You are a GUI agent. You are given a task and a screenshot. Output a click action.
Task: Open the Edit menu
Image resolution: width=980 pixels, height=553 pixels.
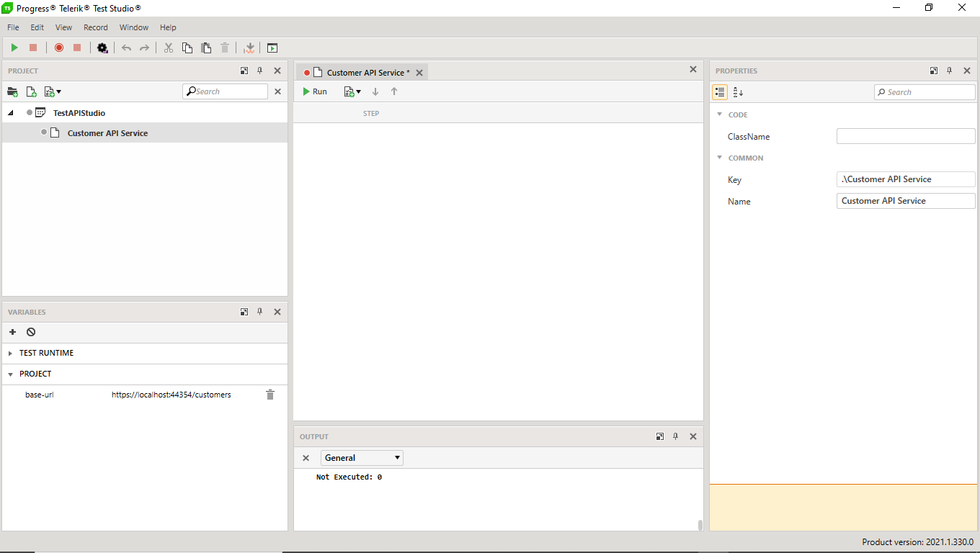pyautogui.click(x=37, y=27)
